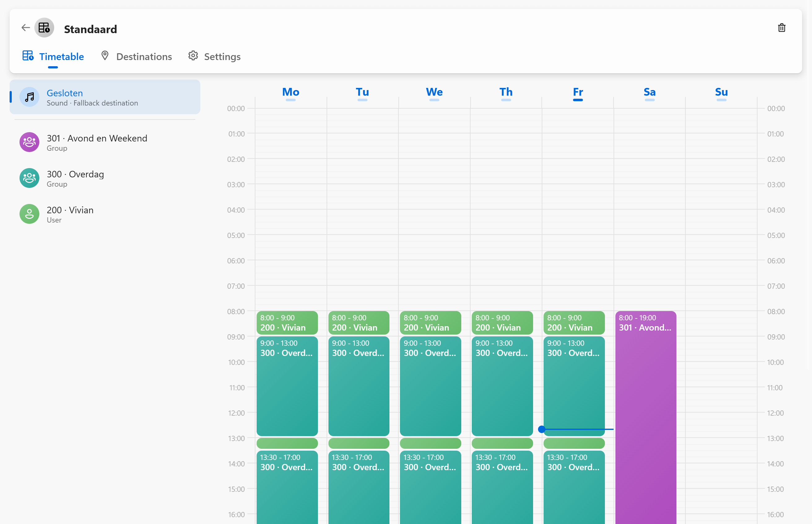812x524 pixels.
Task: Click the Standaard title text
Action: [90, 29]
